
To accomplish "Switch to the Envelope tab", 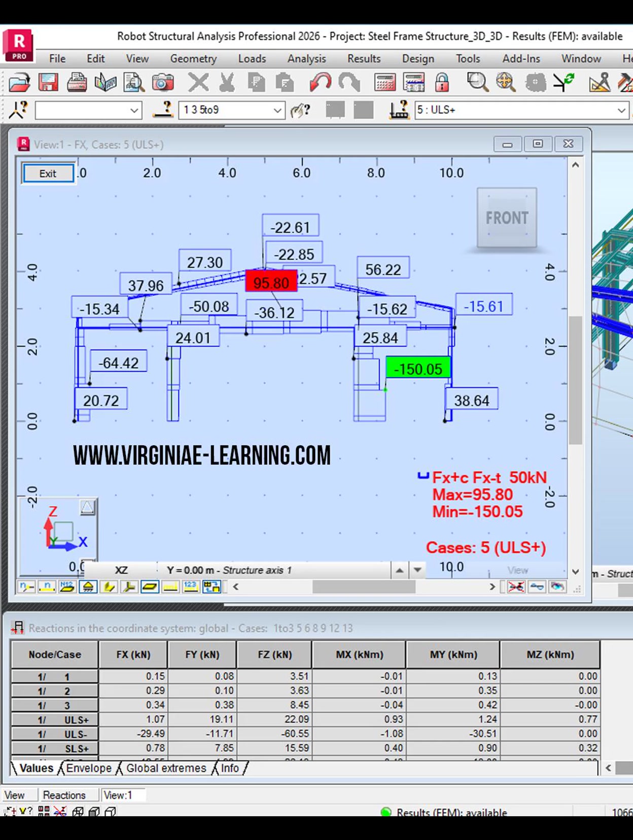I will click(89, 768).
